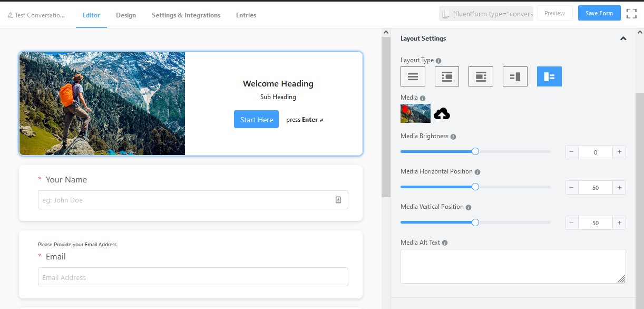Click the shortcode copy icon
The height and width of the screenshot is (309, 644).
click(446, 14)
